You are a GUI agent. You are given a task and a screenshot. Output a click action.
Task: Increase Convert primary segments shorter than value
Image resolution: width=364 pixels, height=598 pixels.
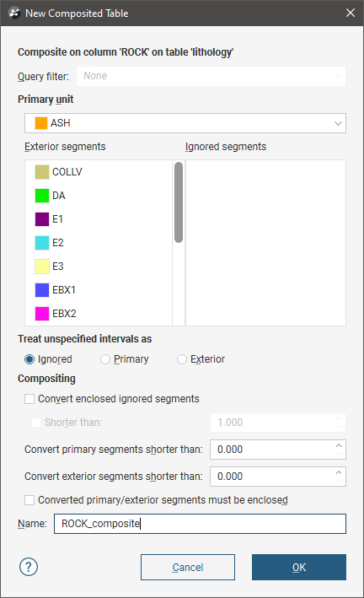pyautogui.click(x=339, y=445)
